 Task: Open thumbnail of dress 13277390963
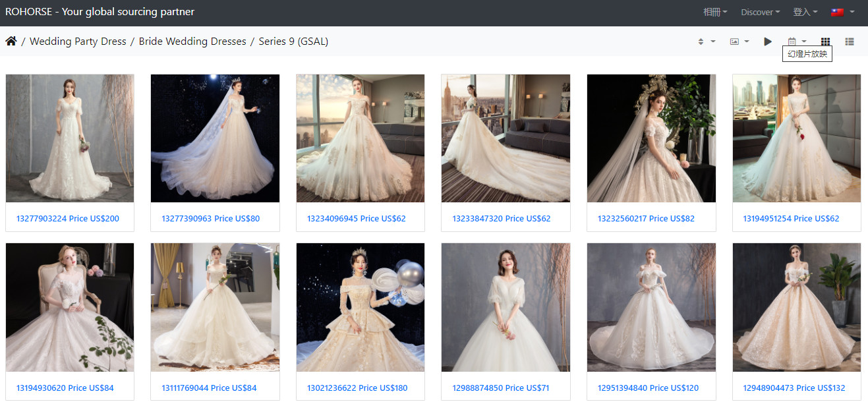click(215, 138)
